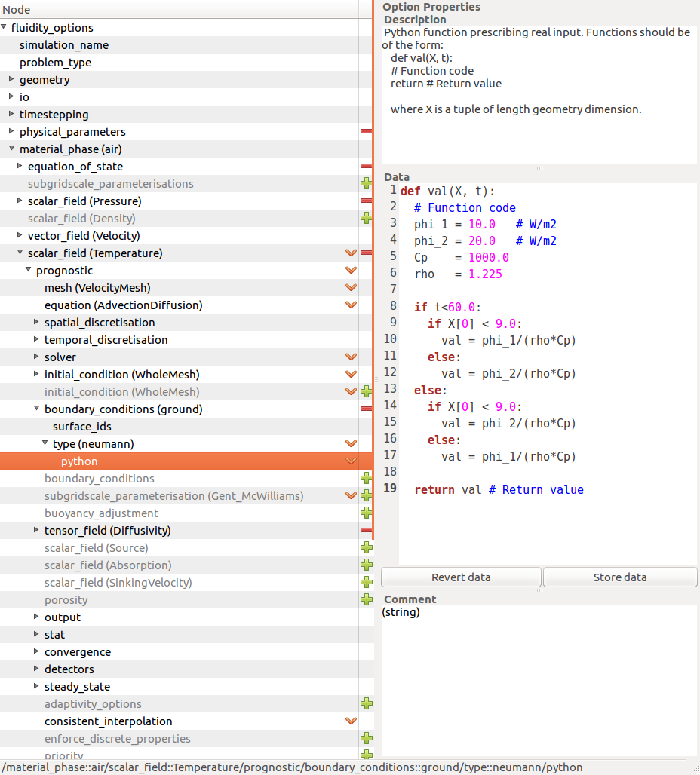Remove scalar_field (Temperature) via red minus
Viewport: 700px width, 775px height.
click(x=366, y=253)
